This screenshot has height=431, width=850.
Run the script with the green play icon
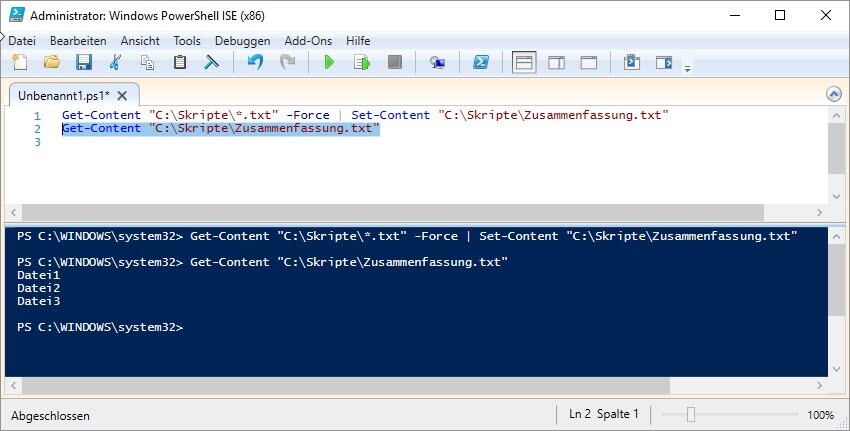point(329,63)
